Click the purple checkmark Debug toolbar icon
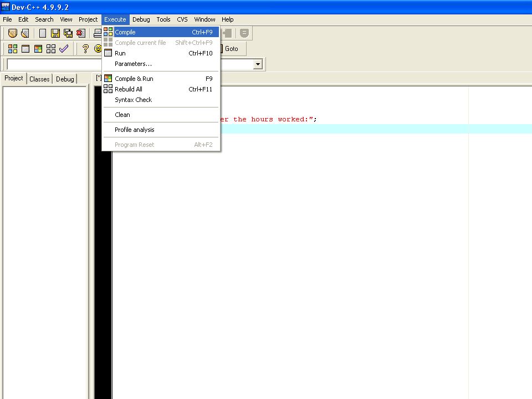The height and width of the screenshot is (399, 532). [x=64, y=49]
